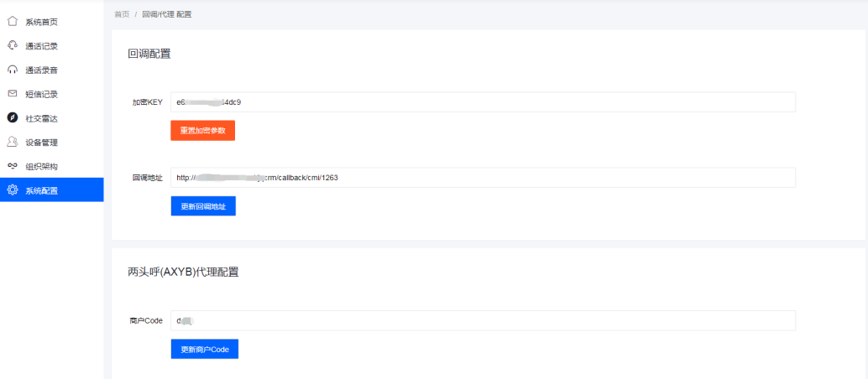Click the house icon for 系统首页
This screenshot has width=868, height=379.
tap(13, 22)
